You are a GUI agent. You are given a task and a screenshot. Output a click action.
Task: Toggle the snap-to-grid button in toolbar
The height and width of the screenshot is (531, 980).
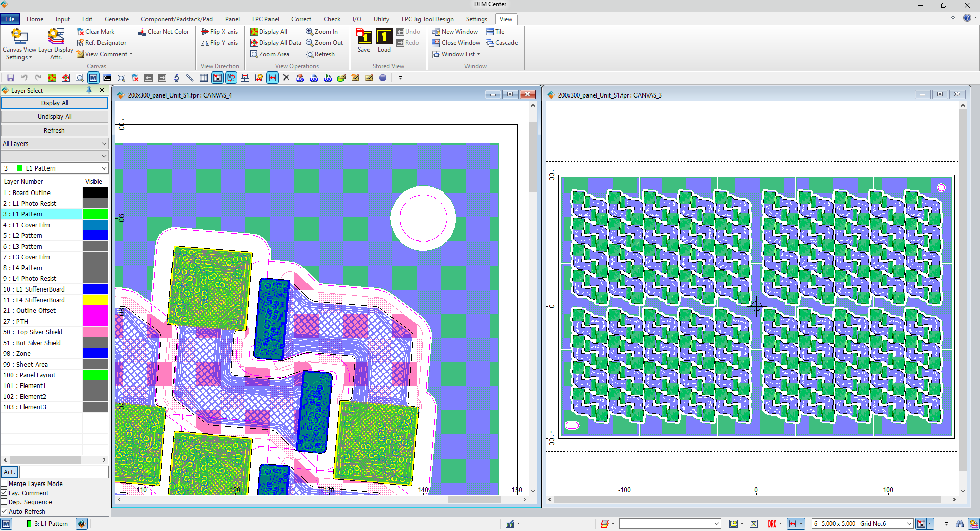217,78
